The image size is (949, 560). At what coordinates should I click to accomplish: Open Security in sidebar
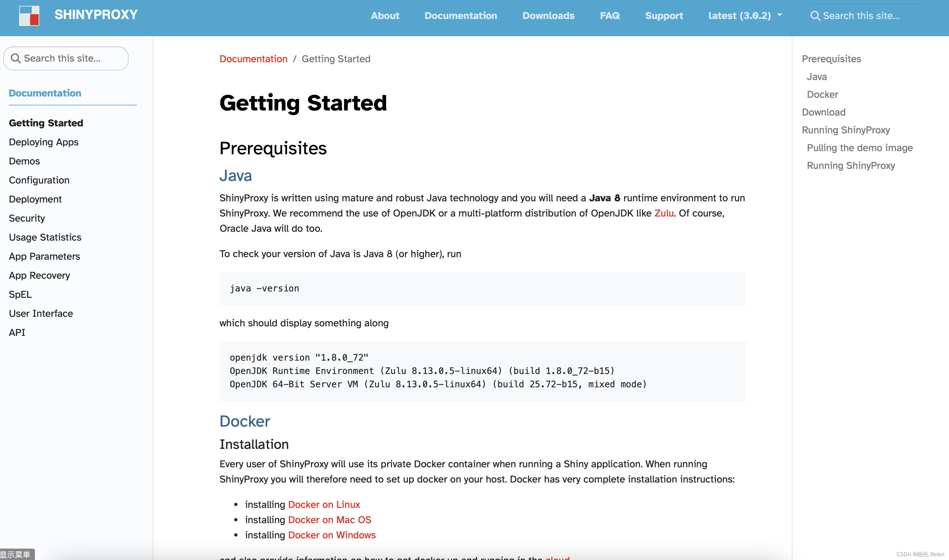pos(27,218)
